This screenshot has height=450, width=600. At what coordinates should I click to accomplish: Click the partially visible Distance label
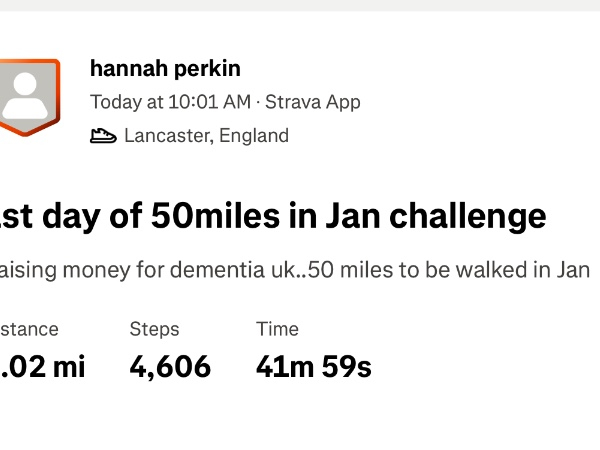click(29, 329)
